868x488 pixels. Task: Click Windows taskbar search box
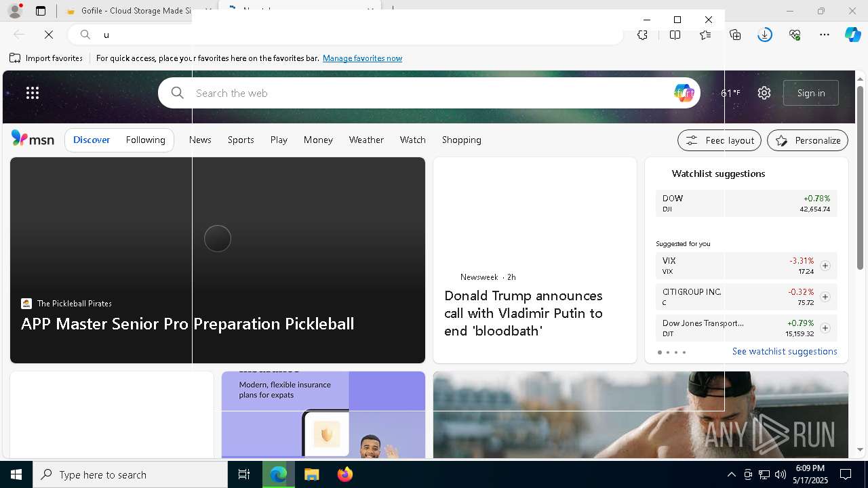click(130, 474)
